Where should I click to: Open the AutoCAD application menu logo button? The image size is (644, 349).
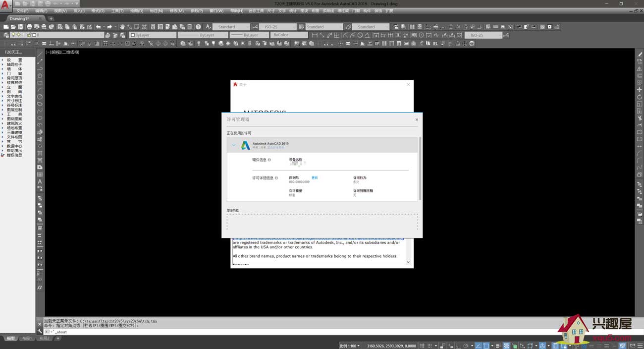(6, 6)
